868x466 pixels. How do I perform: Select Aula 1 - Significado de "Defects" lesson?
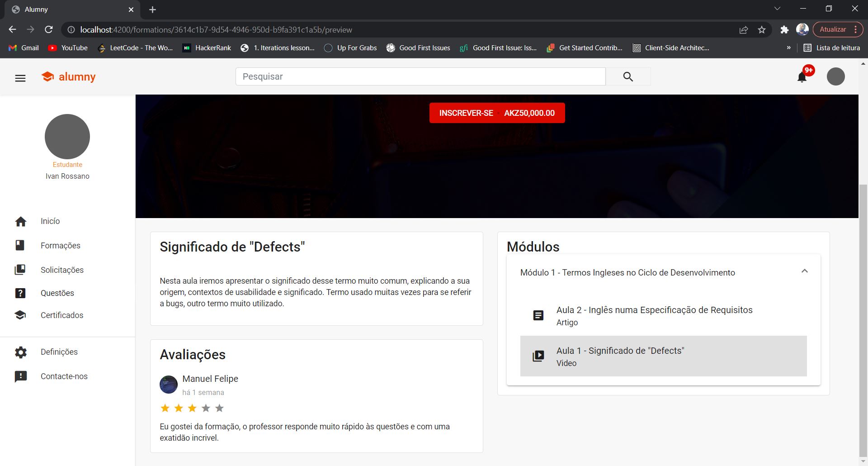coord(663,356)
